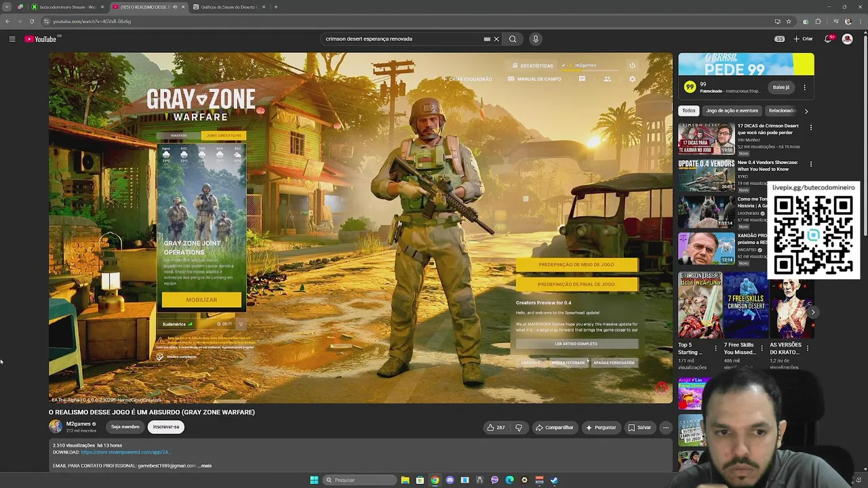The height and width of the screenshot is (488, 868).
Task: Click the yellow Mobilizar button
Action: tap(201, 300)
